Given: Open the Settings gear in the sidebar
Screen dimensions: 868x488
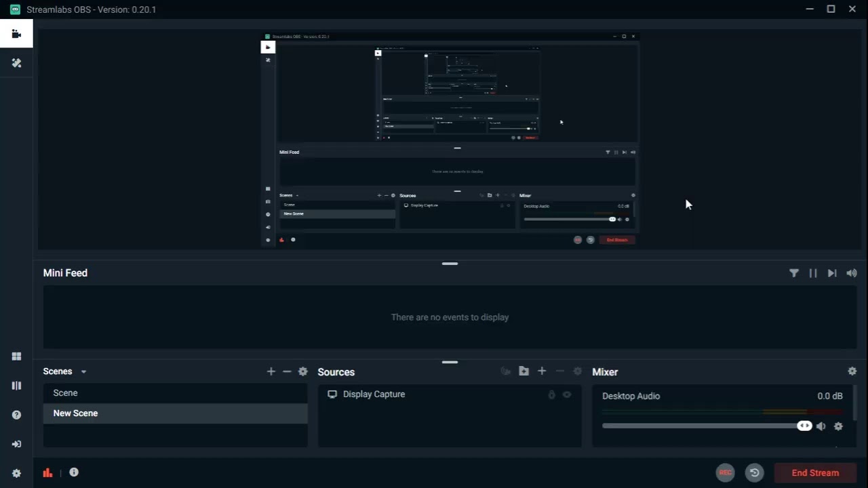Looking at the screenshot, I should [x=16, y=473].
